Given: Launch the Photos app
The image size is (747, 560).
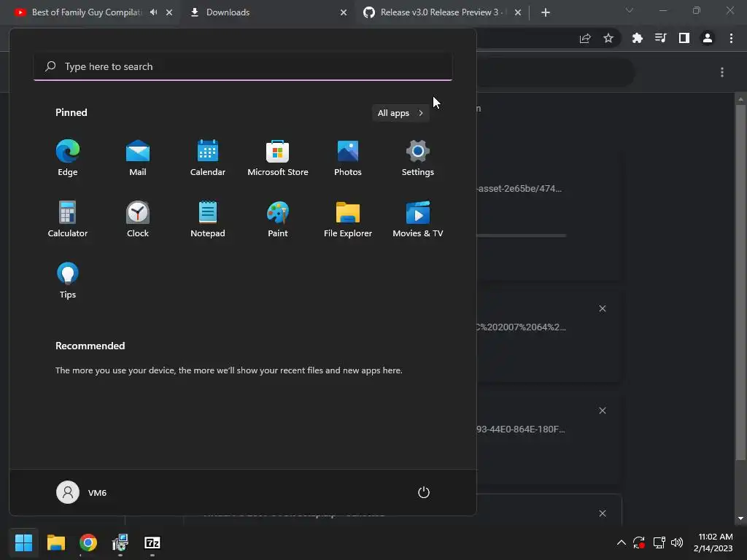Looking at the screenshot, I should pyautogui.click(x=348, y=158).
